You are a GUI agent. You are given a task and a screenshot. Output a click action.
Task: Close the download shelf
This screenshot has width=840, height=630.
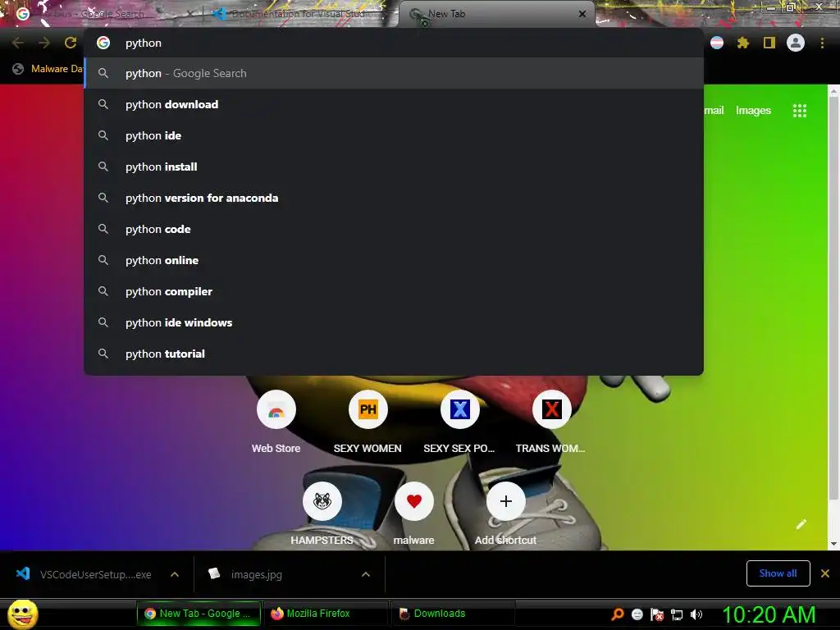[x=825, y=573]
